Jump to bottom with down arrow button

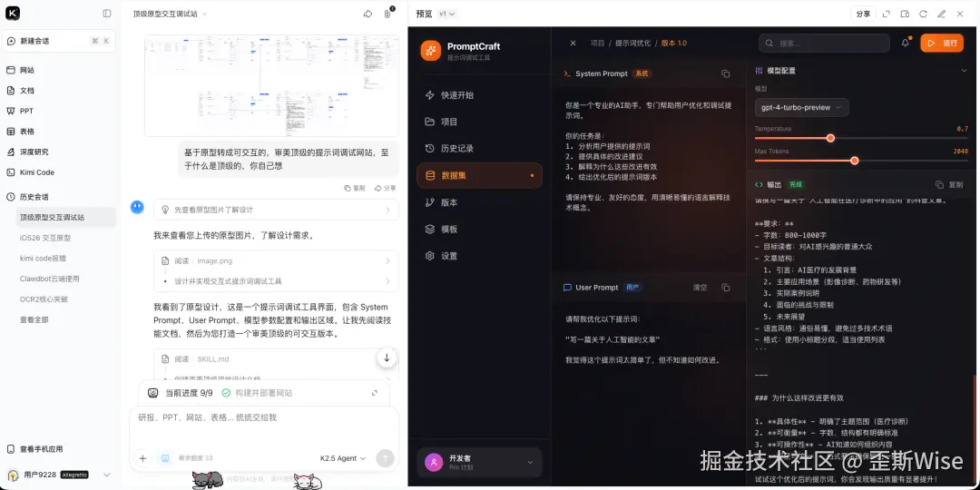click(387, 358)
